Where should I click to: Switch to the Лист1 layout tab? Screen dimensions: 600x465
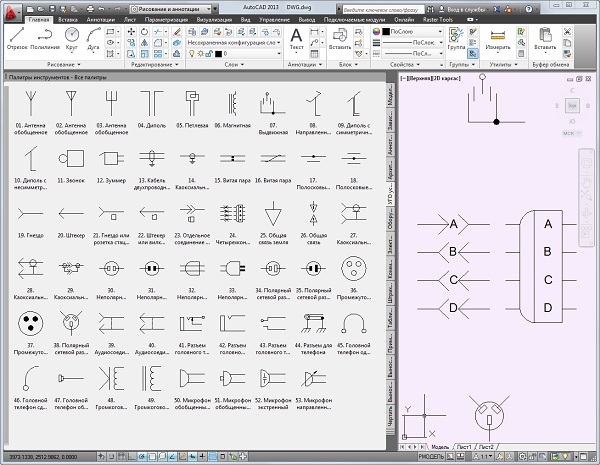[465, 446]
